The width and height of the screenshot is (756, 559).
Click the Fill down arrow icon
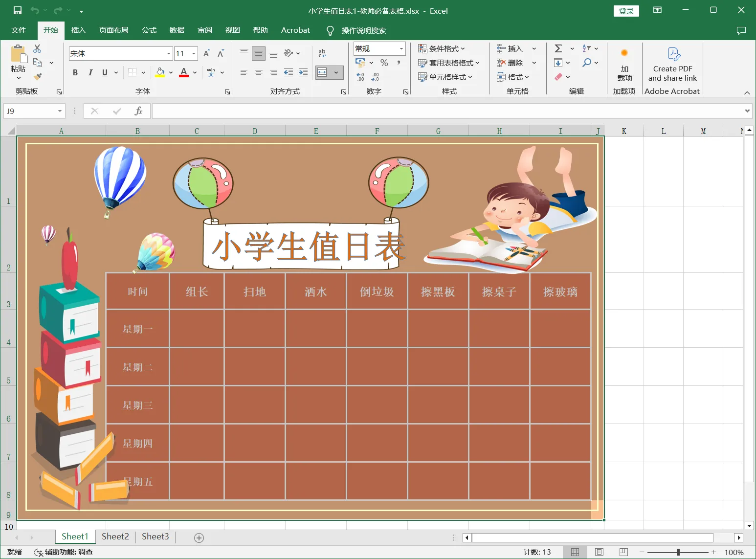click(558, 63)
